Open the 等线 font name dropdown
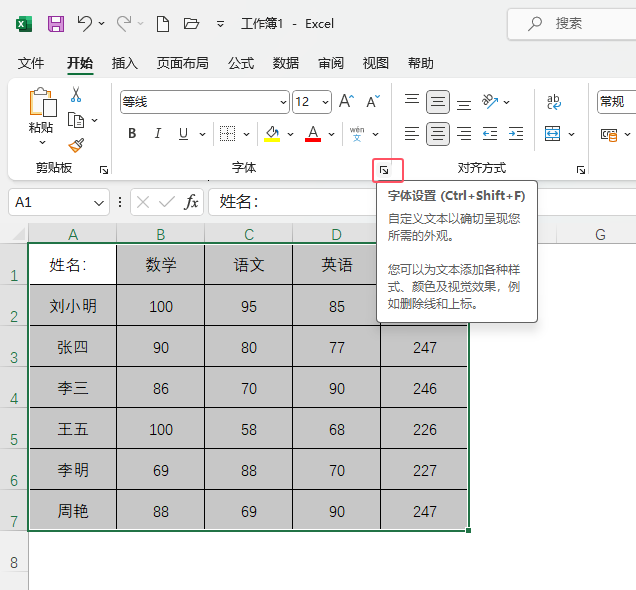636x590 pixels. click(x=284, y=102)
